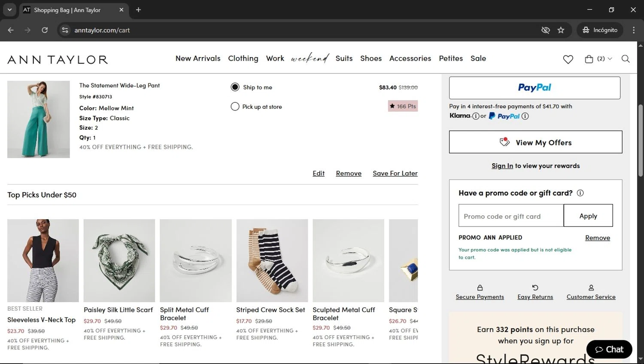Image resolution: width=644 pixels, height=364 pixels.
Task: Click the address bar URL anntaylor.com/cart
Action: coord(102,30)
